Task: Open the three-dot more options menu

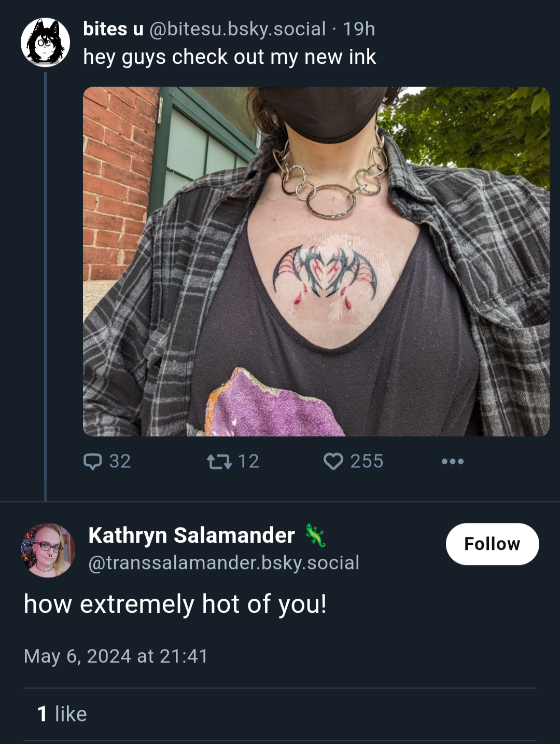Action: pos(452,461)
